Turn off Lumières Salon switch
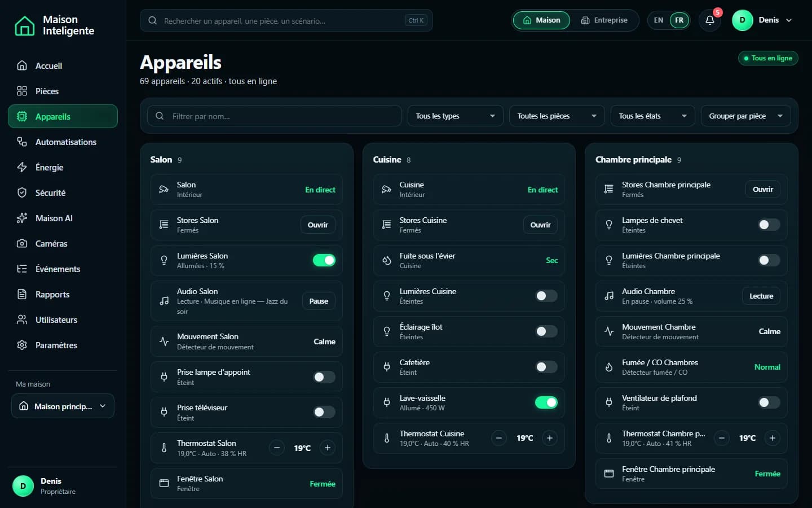Viewport: 812px width, 508px height. pyautogui.click(x=324, y=260)
